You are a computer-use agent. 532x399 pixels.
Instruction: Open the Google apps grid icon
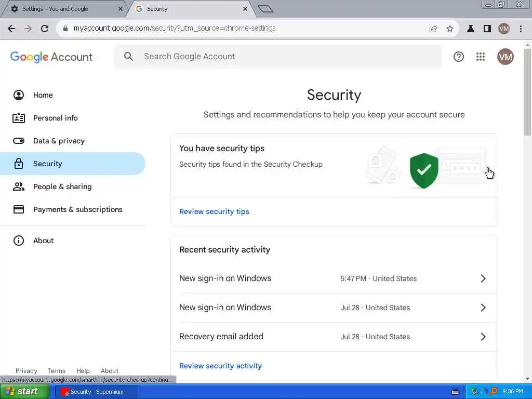pos(481,57)
